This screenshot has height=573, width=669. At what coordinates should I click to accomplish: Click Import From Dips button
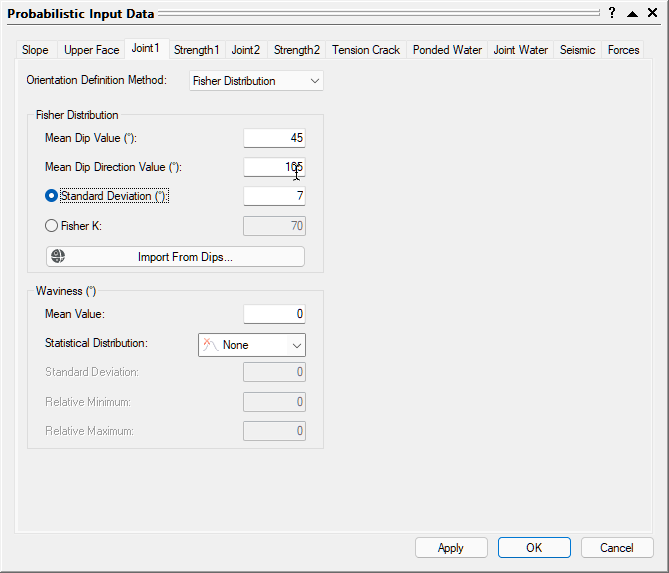pyautogui.click(x=175, y=256)
